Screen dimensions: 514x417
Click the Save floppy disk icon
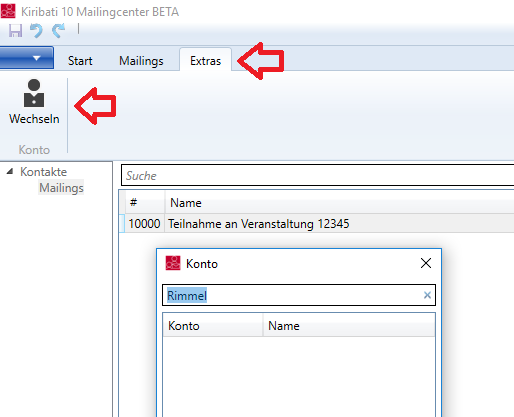[15, 30]
